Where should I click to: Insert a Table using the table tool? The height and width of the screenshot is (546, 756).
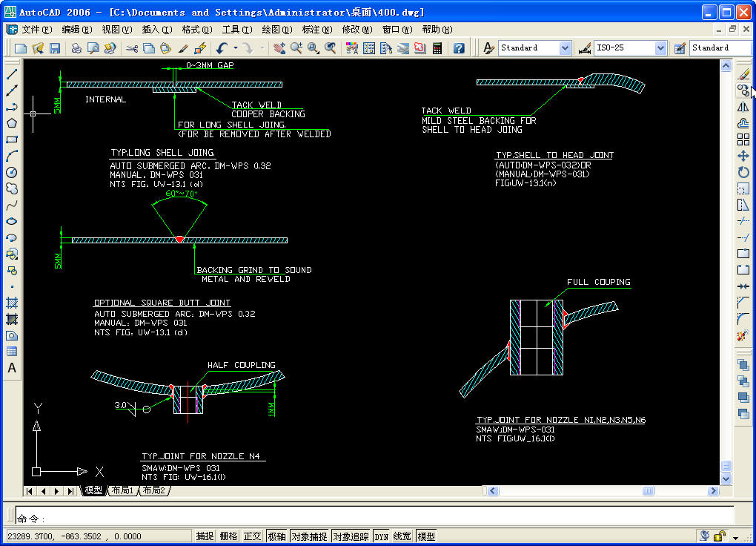pyautogui.click(x=12, y=352)
